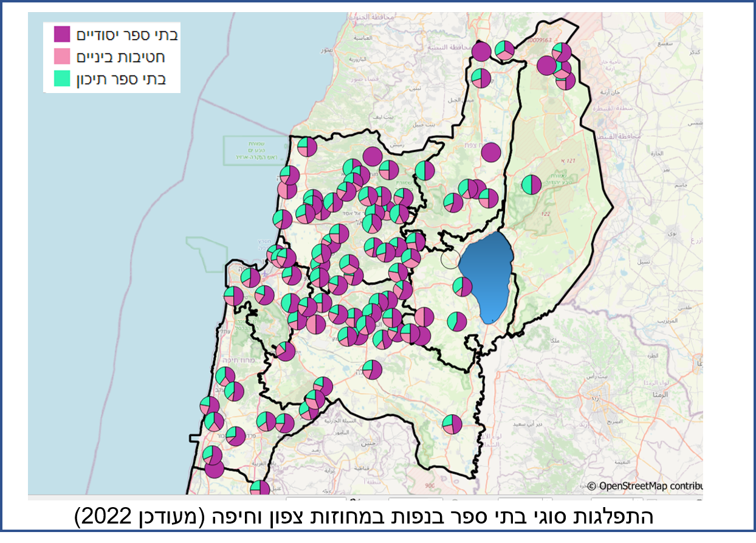This screenshot has width=756, height=543.
Task: Select the isolated solid purple circle north of the lake
Action: pos(491,153)
